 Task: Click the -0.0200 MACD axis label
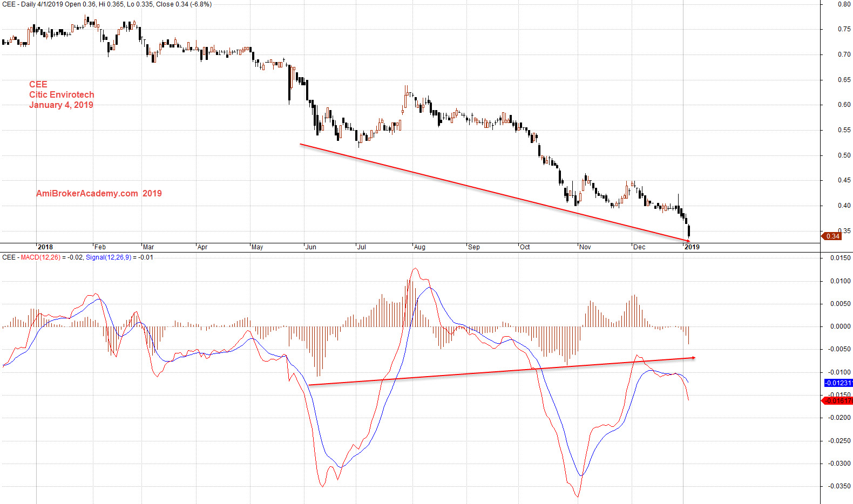pyautogui.click(x=840, y=418)
